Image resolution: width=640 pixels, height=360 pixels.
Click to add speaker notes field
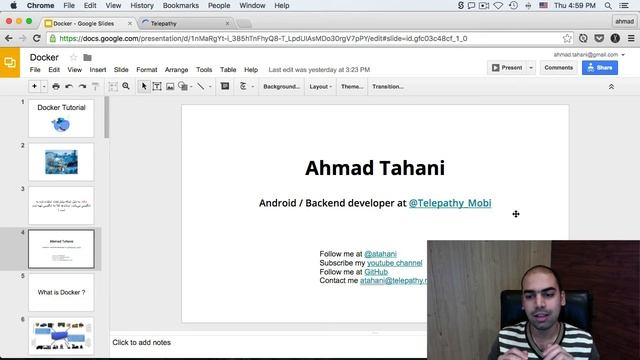point(268,342)
